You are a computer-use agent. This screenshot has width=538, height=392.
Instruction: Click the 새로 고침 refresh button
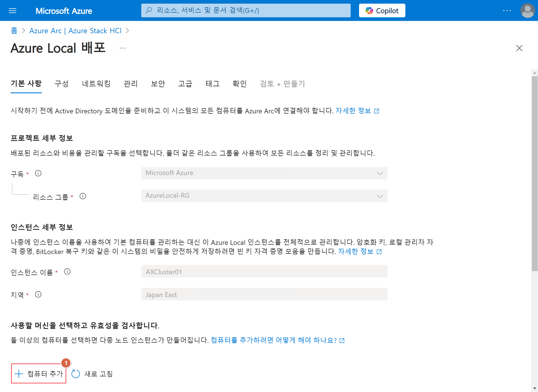pos(92,374)
